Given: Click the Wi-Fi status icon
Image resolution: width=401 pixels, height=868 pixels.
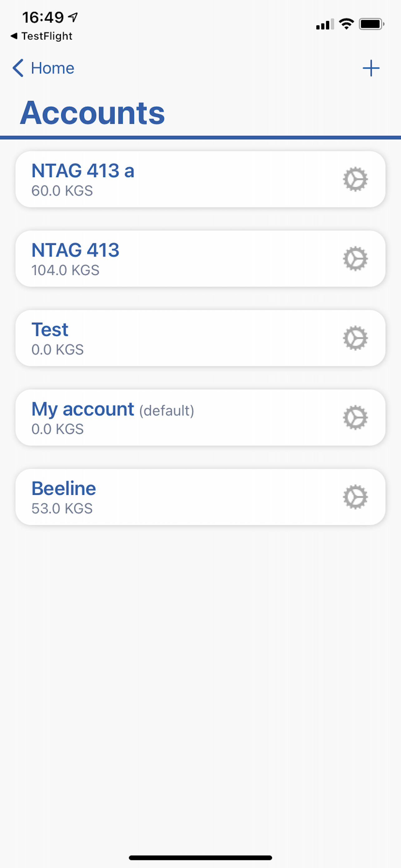Looking at the screenshot, I should pos(346,24).
